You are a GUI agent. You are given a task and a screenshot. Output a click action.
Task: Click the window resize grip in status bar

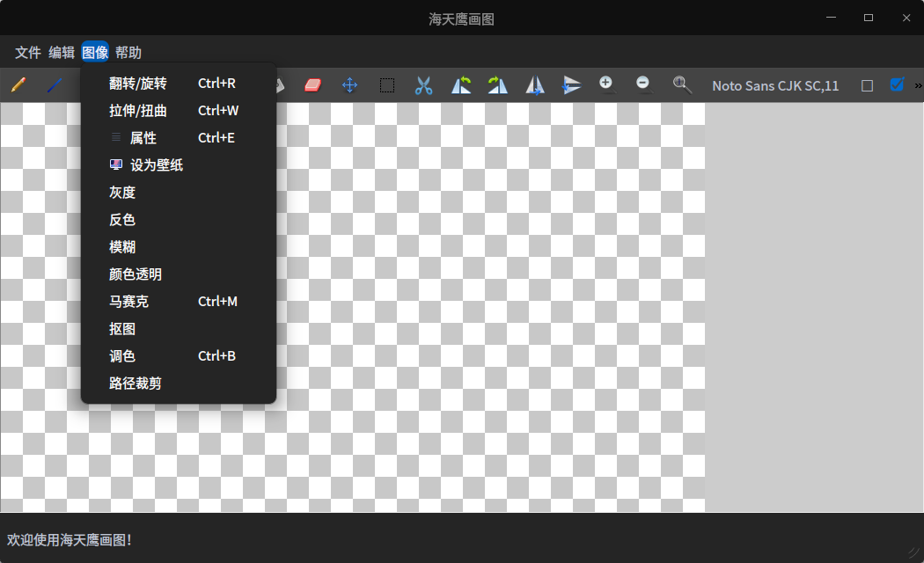click(914, 553)
